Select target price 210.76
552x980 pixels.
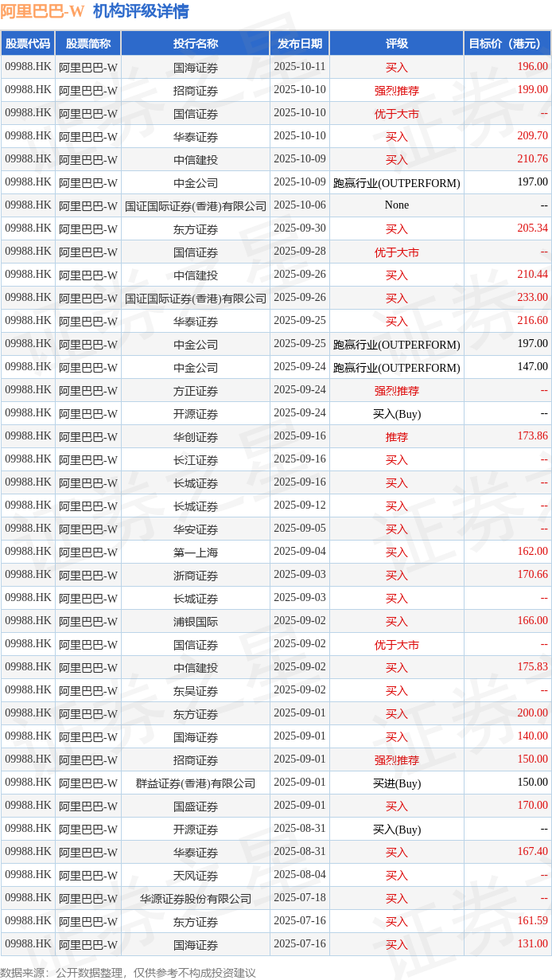[532, 159]
